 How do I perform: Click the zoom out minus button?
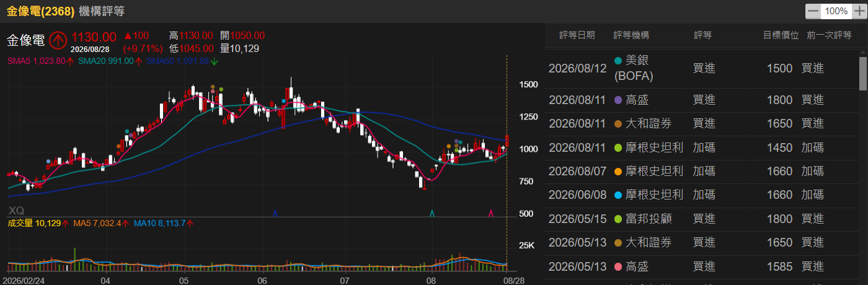click(813, 11)
